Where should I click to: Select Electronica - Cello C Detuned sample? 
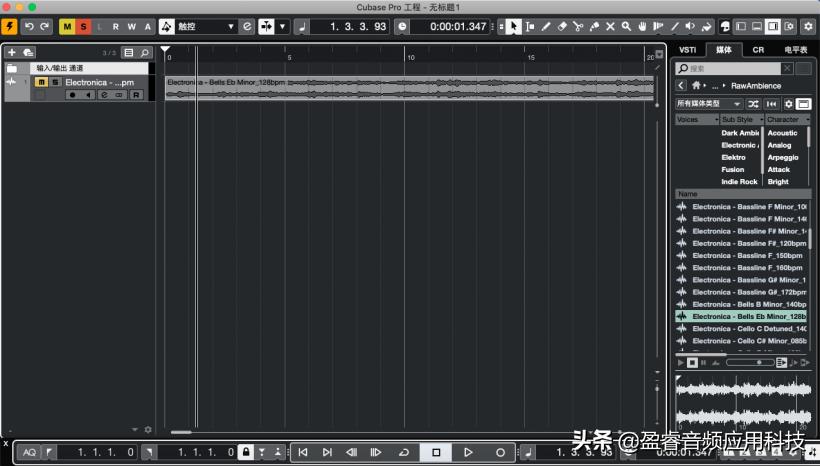coord(743,328)
